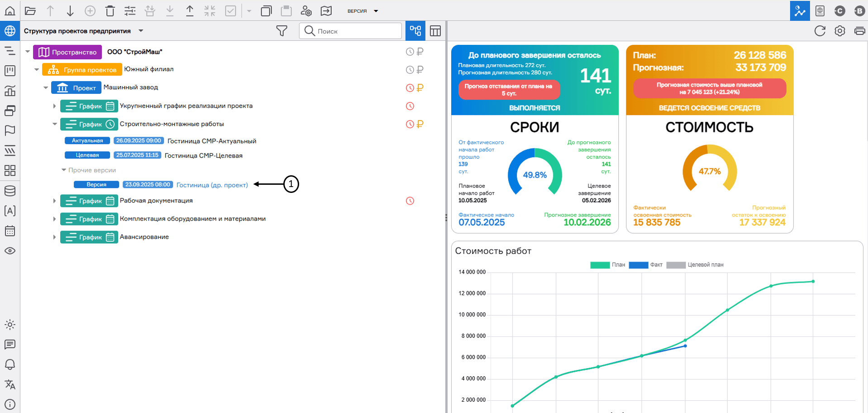Screen dimensions: 868x413
Task: Open the Гостиница (др. проект) link
Action: 212,185
